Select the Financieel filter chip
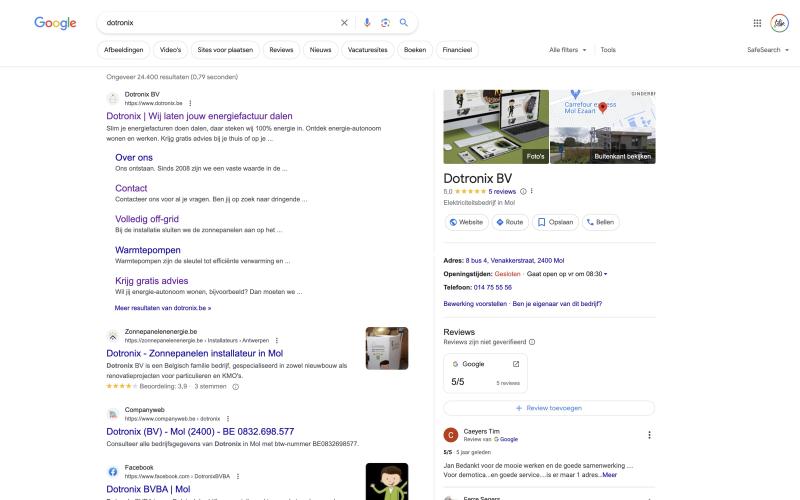Screen dimensions: 800x500 pos(457,50)
